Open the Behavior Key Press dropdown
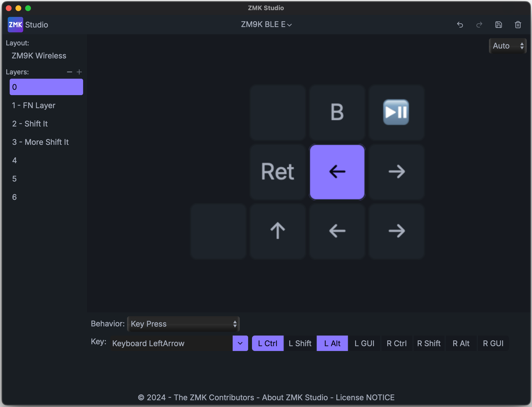This screenshot has width=532, height=407. pyautogui.click(x=183, y=324)
